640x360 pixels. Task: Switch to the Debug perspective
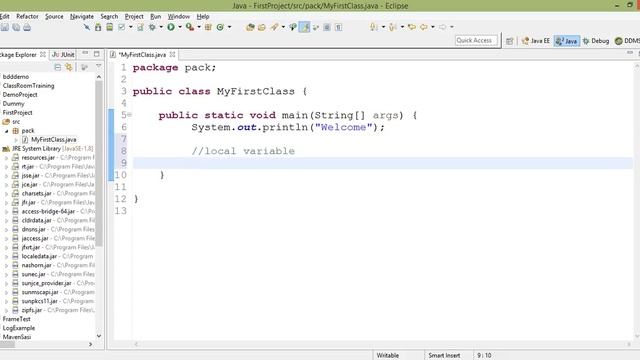pos(596,41)
